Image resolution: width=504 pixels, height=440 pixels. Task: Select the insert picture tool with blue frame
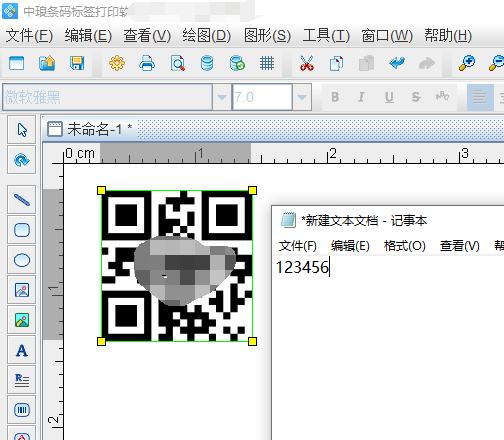click(x=22, y=290)
